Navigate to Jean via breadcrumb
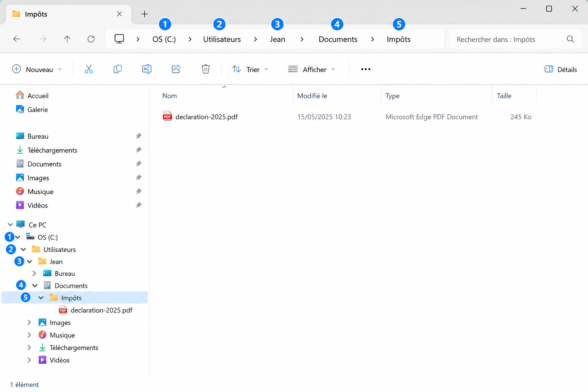This screenshot has width=588, height=392. click(x=278, y=39)
